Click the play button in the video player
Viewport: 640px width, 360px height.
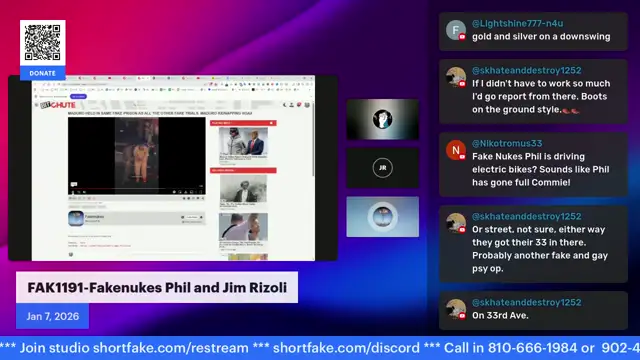(73, 192)
